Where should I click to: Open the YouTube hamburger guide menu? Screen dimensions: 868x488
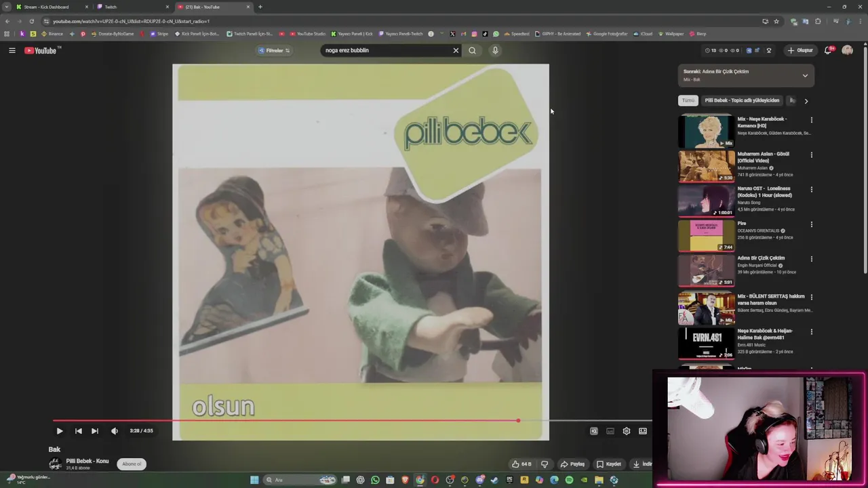12,50
